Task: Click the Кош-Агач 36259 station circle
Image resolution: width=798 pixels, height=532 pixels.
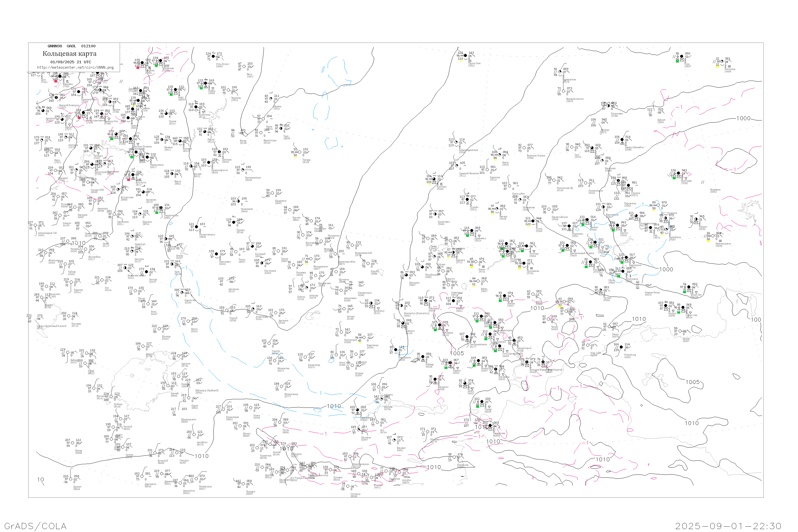Action: [588, 345]
